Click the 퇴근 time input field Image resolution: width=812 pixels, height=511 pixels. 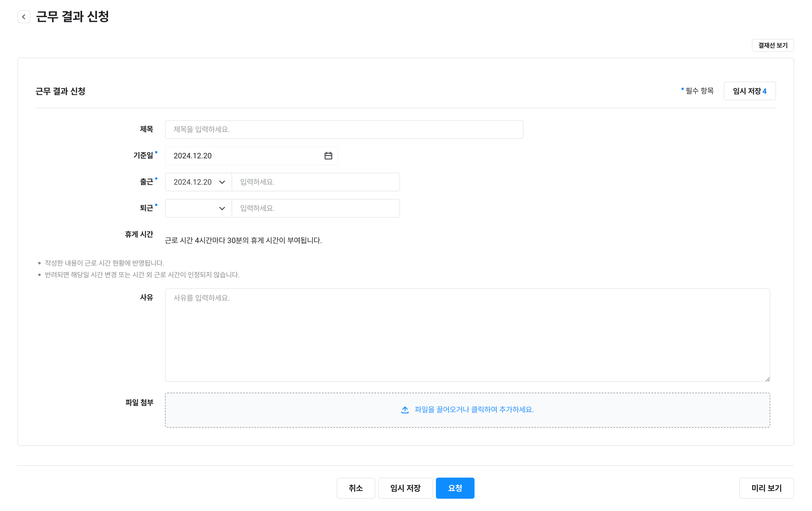(x=316, y=209)
